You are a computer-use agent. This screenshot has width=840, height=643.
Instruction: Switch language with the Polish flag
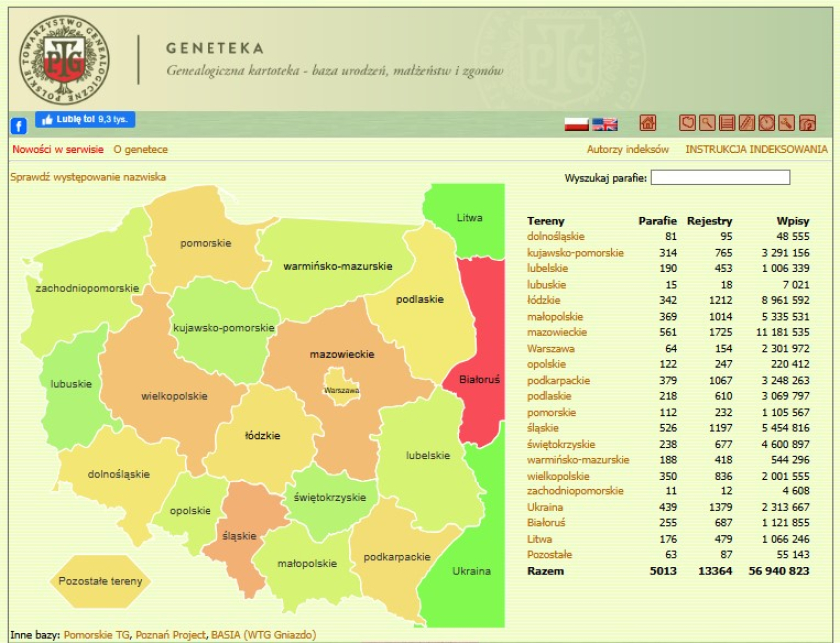(576, 125)
